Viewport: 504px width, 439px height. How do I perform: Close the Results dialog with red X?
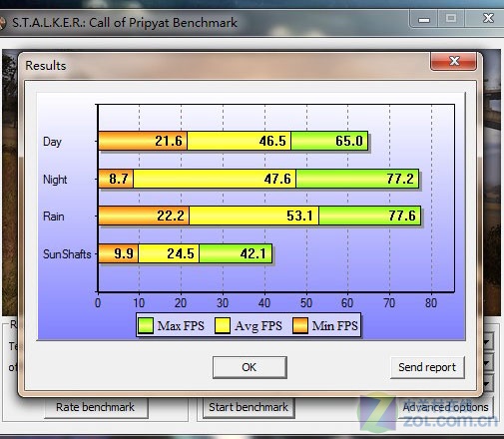pyautogui.click(x=454, y=61)
